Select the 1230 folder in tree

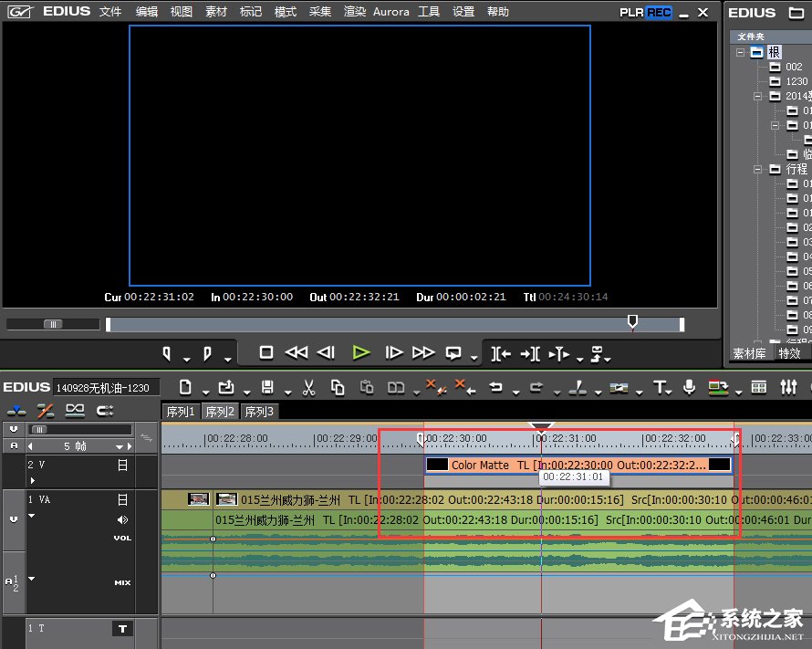[796, 81]
